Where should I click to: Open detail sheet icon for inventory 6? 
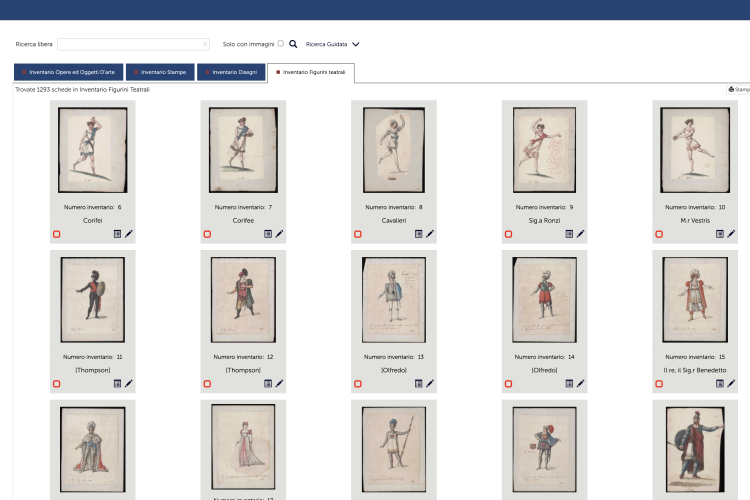pos(117,234)
